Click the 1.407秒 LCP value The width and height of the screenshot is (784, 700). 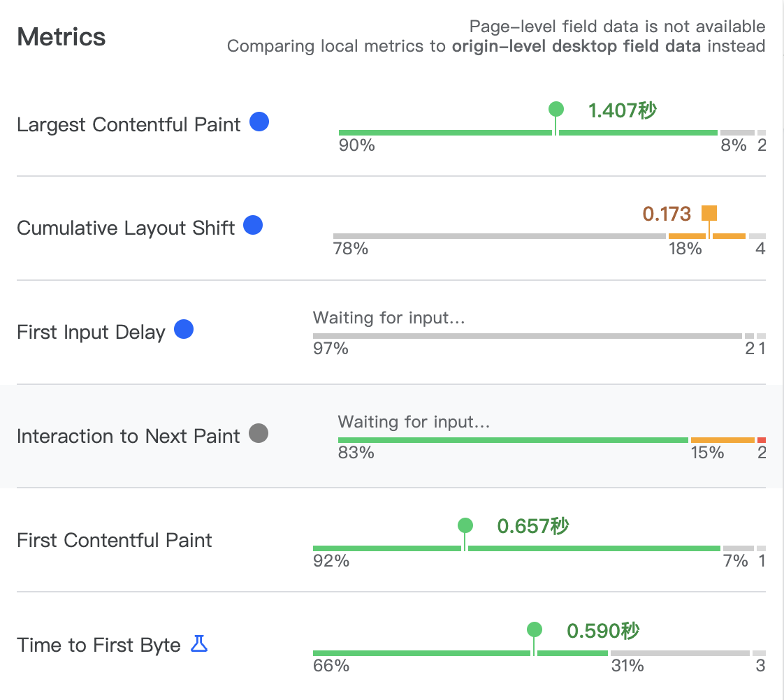click(x=622, y=110)
